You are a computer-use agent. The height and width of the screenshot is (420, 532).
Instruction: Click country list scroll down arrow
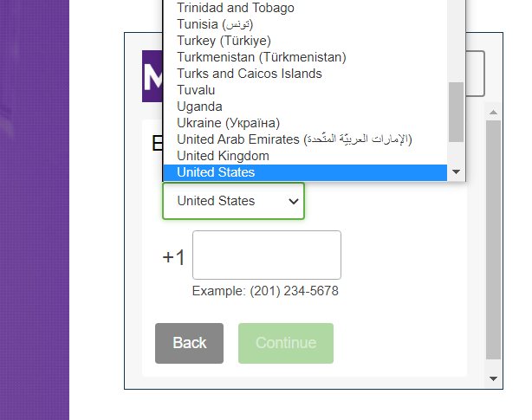tap(457, 172)
